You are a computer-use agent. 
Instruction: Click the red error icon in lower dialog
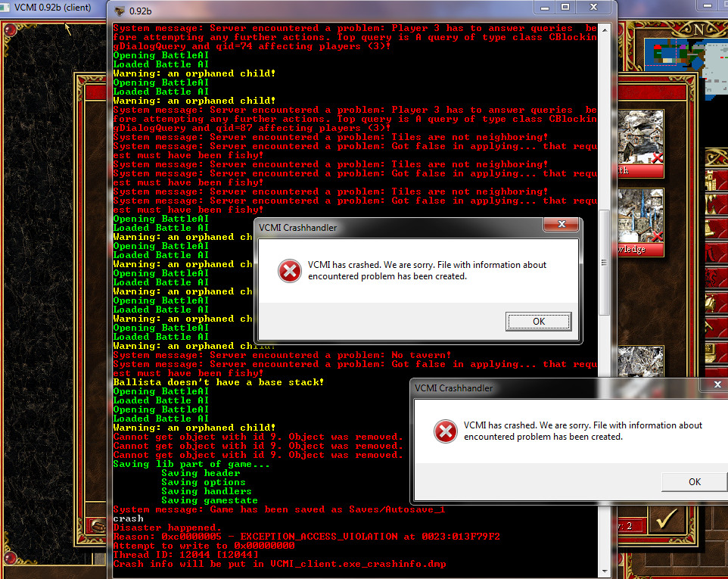point(445,431)
